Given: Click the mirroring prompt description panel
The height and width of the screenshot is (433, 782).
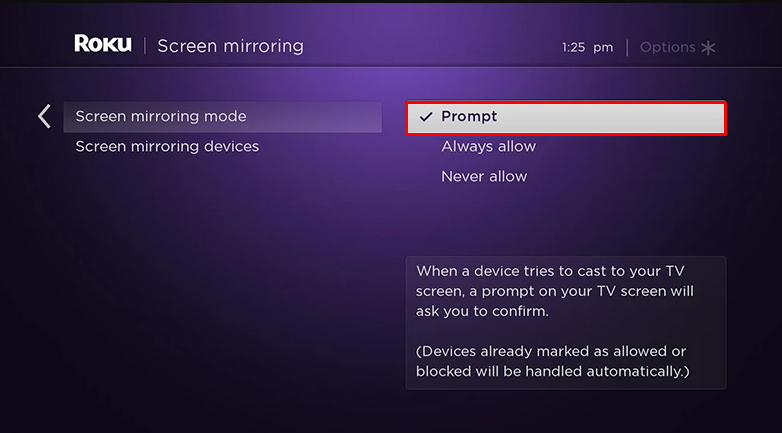Looking at the screenshot, I should [x=565, y=322].
